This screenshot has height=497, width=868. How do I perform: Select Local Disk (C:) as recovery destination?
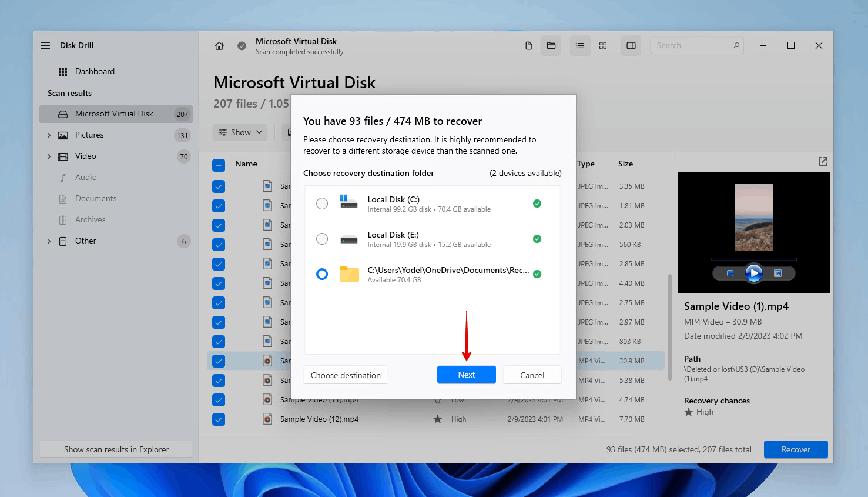[x=322, y=204]
